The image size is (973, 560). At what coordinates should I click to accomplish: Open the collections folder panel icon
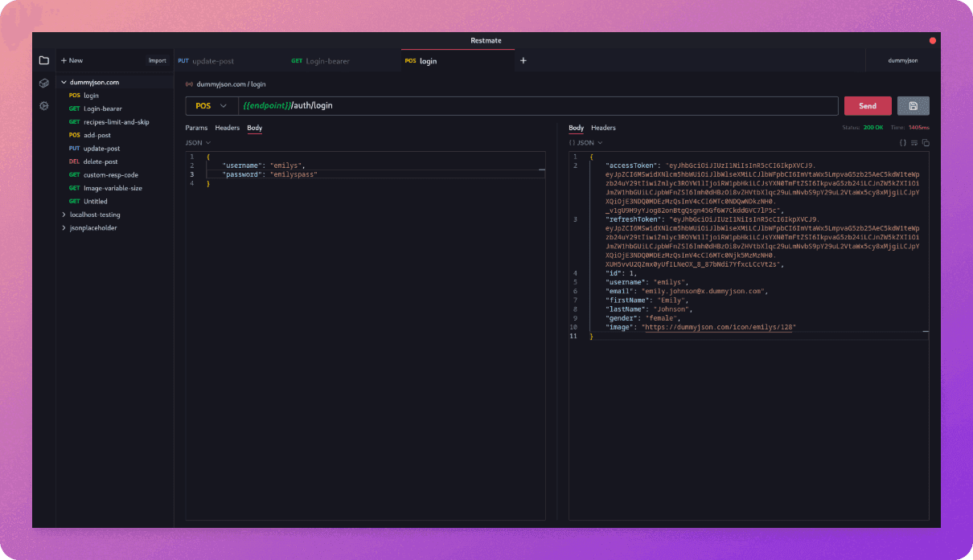pyautogui.click(x=44, y=59)
